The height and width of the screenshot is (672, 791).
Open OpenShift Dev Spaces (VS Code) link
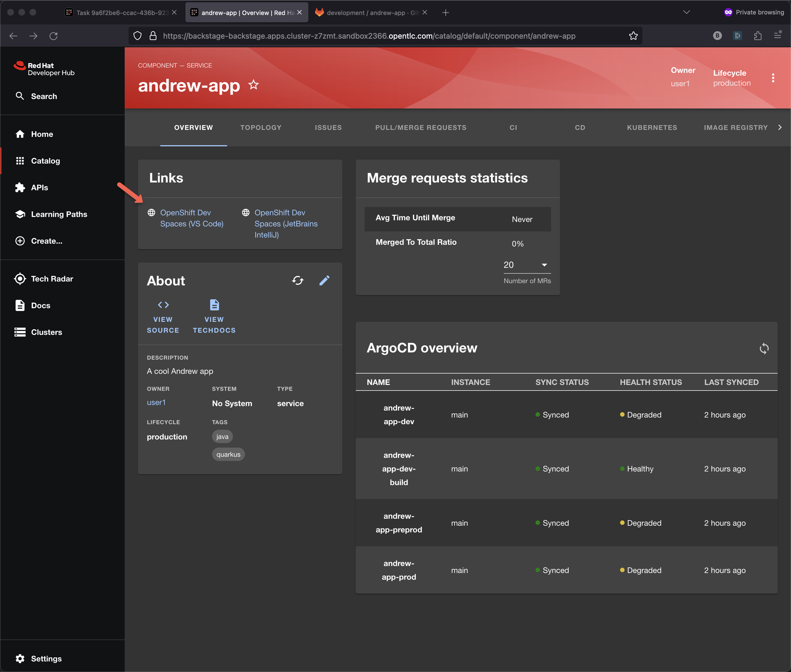click(x=191, y=218)
